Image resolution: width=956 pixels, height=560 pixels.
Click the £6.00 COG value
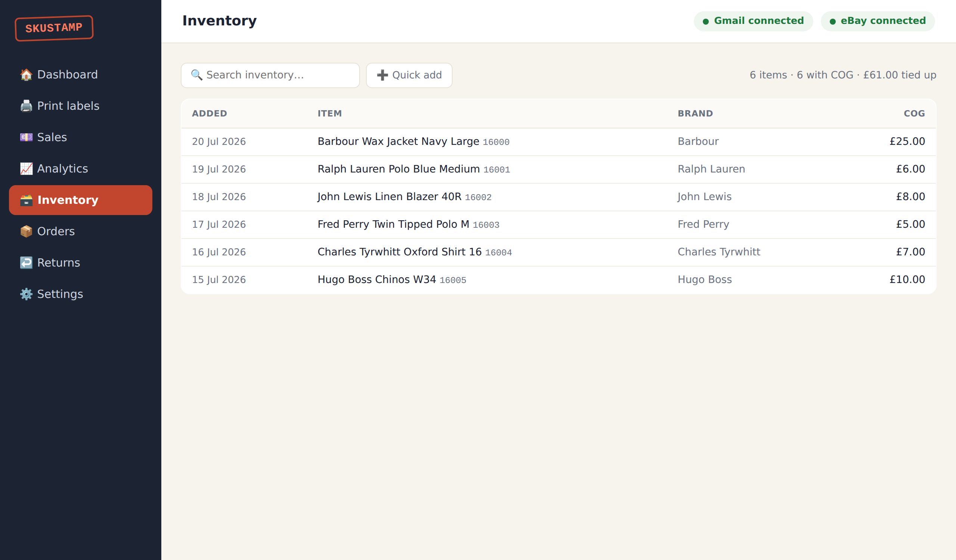(x=910, y=169)
